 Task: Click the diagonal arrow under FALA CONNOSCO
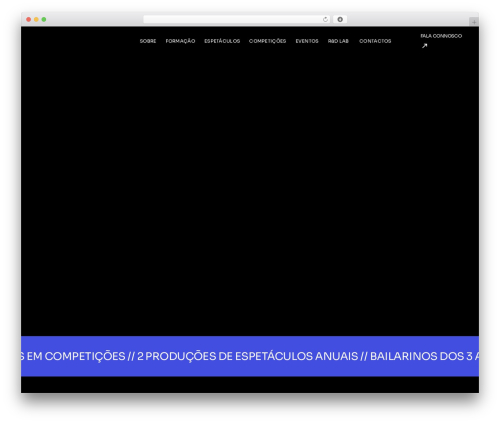[424, 46]
